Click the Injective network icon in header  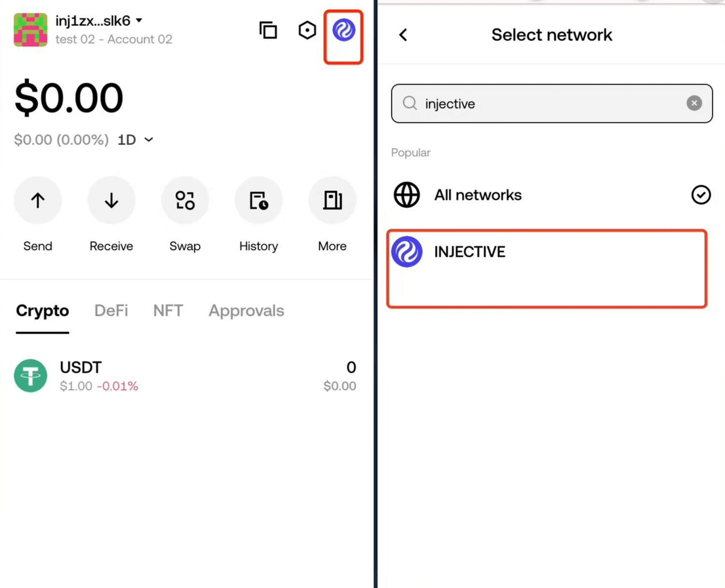click(344, 30)
